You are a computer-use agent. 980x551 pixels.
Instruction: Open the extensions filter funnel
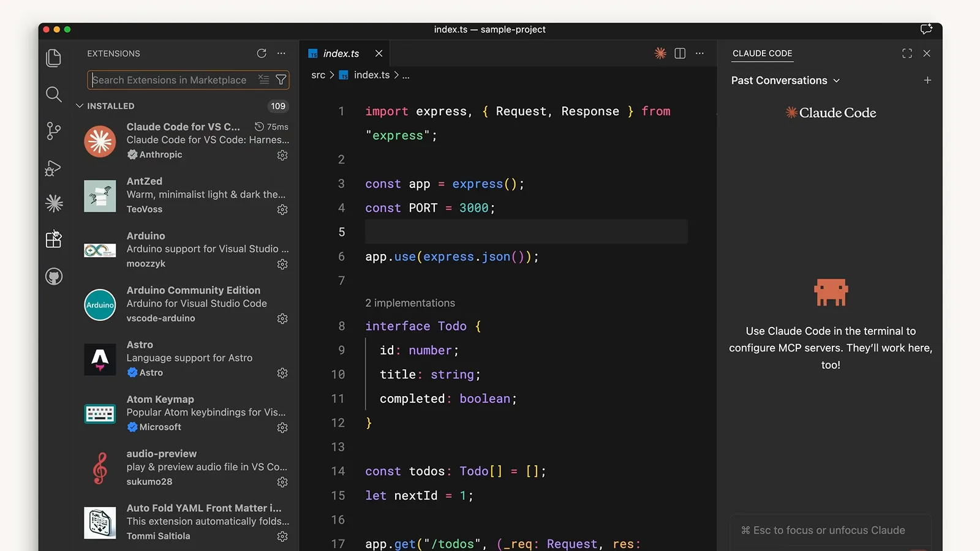point(281,80)
